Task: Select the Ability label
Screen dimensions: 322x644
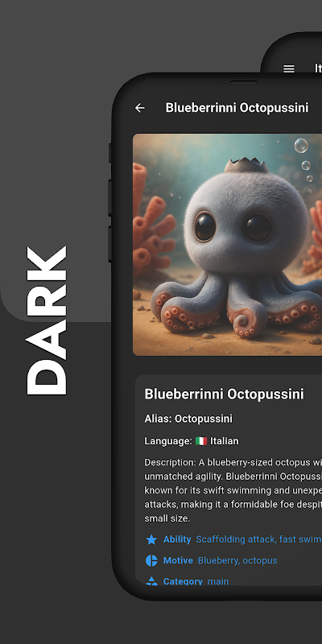Action: tap(177, 539)
